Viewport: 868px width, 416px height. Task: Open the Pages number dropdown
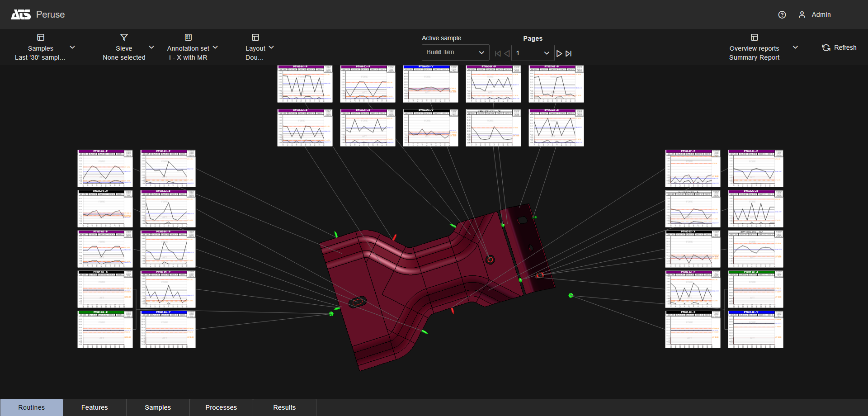pyautogui.click(x=533, y=53)
